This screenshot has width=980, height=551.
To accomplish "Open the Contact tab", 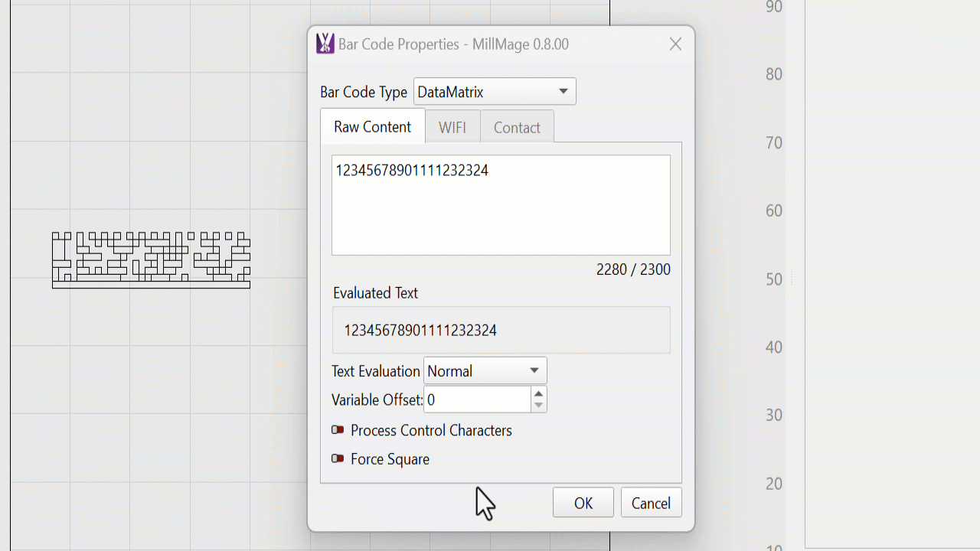I will click(x=517, y=128).
